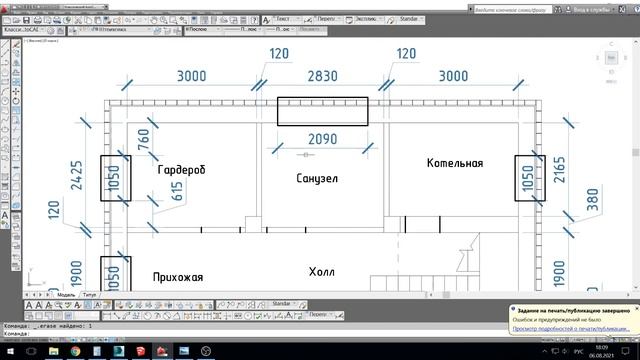Image resolution: width=640 pixels, height=360 pixels.
Task: Click the Санузел room label
Action: point(317,178)
